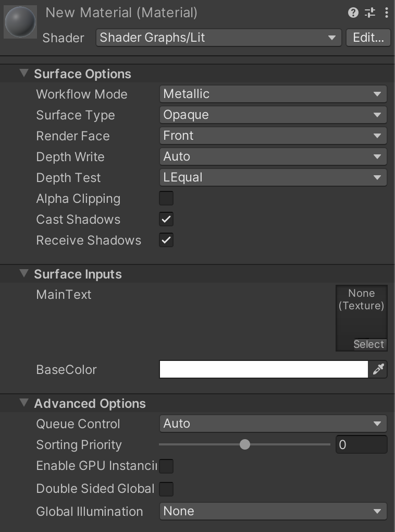Screen dimensions: 395x532
Task: Open the Surface Type dropdown
Action: pos(273,115)
